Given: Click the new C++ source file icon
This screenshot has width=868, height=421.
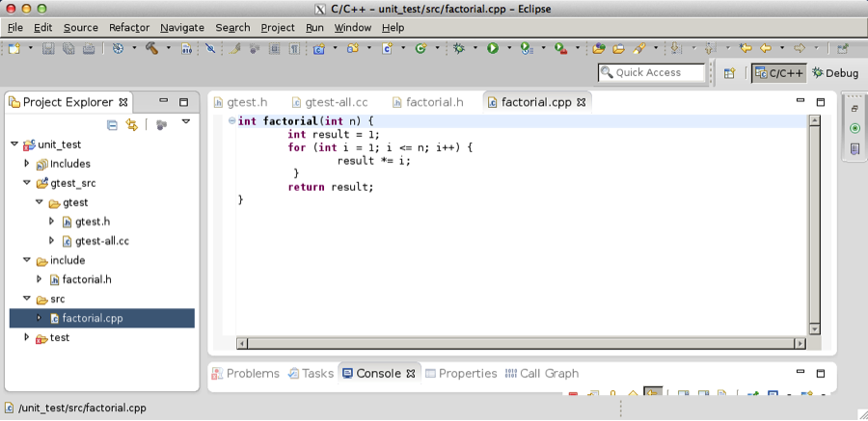Looking at the screenshot, I should [x=387, y=49].
